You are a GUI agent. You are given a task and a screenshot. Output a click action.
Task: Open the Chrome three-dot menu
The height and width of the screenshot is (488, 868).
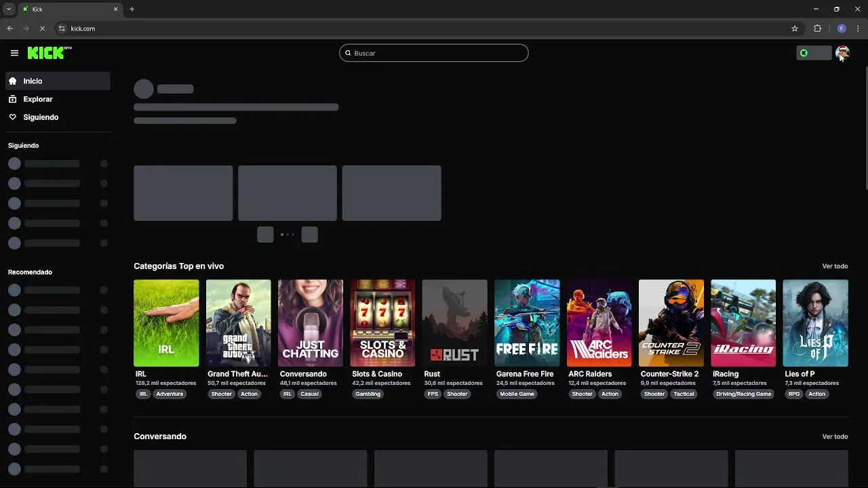point(859,28)
